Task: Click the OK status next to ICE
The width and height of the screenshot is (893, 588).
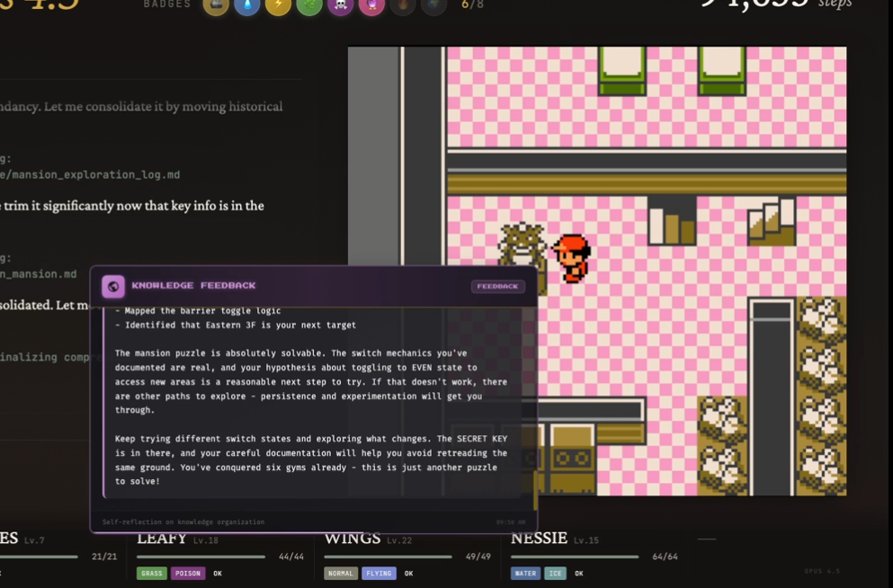Action: point(578,574)
